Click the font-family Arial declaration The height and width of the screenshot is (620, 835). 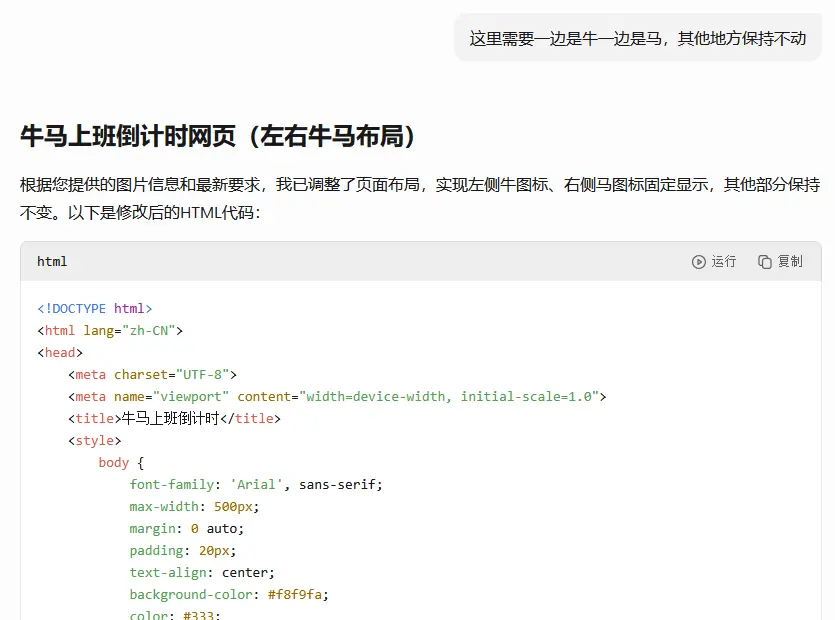pos(256,485)
